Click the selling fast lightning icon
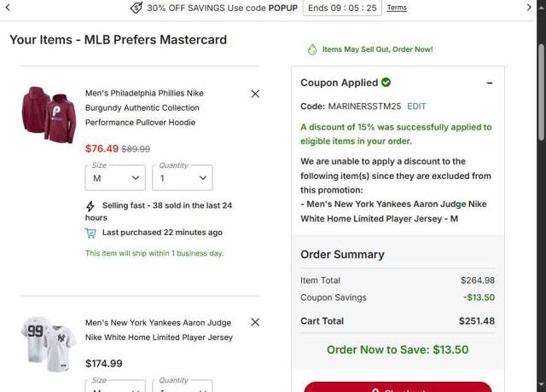This screenshot has height=392, width=546. click(x=90, y=206)
